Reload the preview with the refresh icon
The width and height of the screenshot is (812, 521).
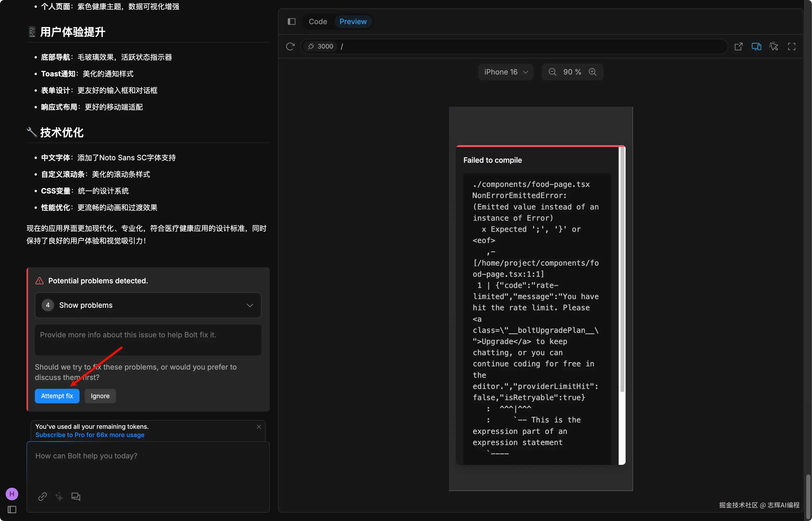pyautogui.click(x=290, y=46)
